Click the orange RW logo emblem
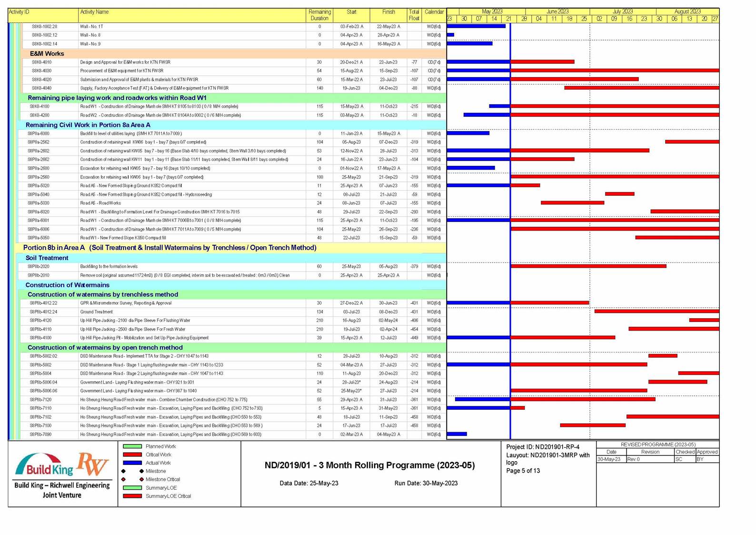This screenshot has width=756, height=535. click(x=93, y=464)
